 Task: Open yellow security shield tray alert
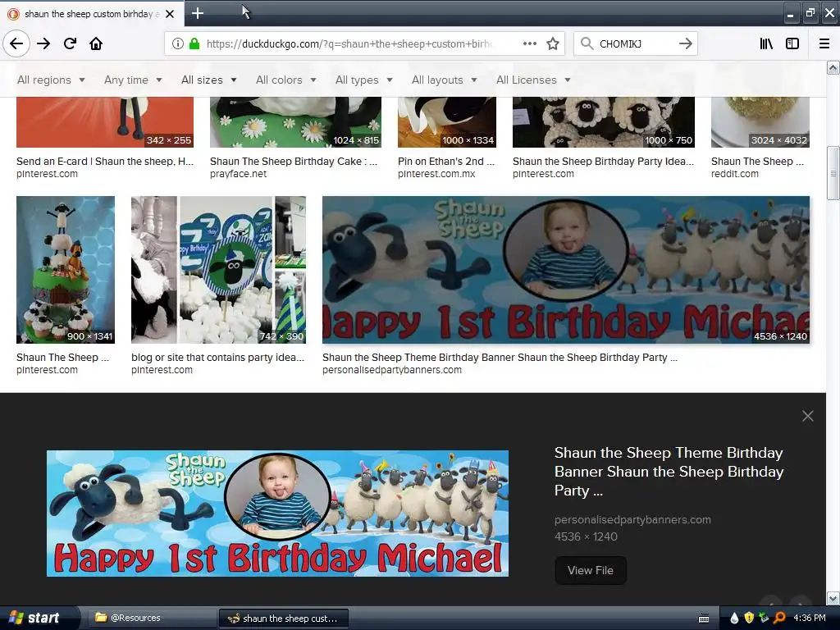pos(749,619)
